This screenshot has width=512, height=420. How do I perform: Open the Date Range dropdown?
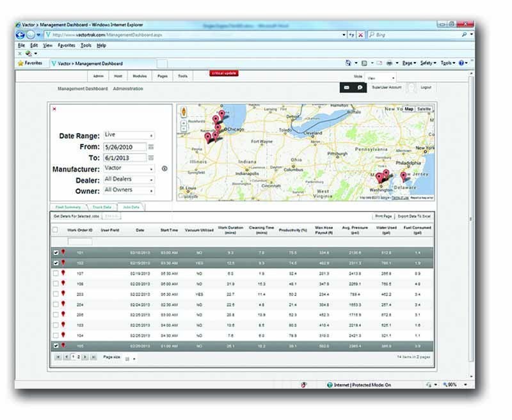(x=129, y=136)
